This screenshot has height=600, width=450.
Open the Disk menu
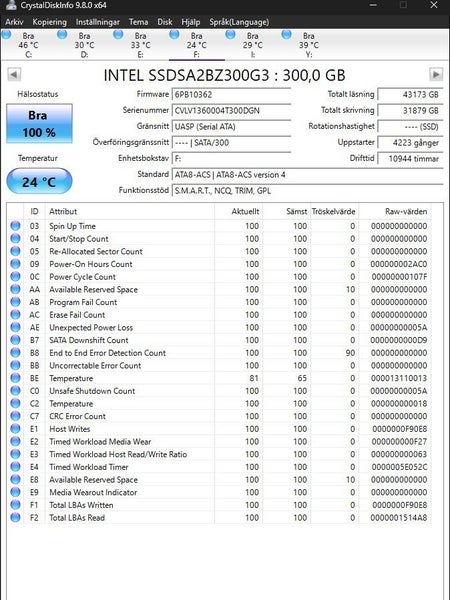point(165,22)
